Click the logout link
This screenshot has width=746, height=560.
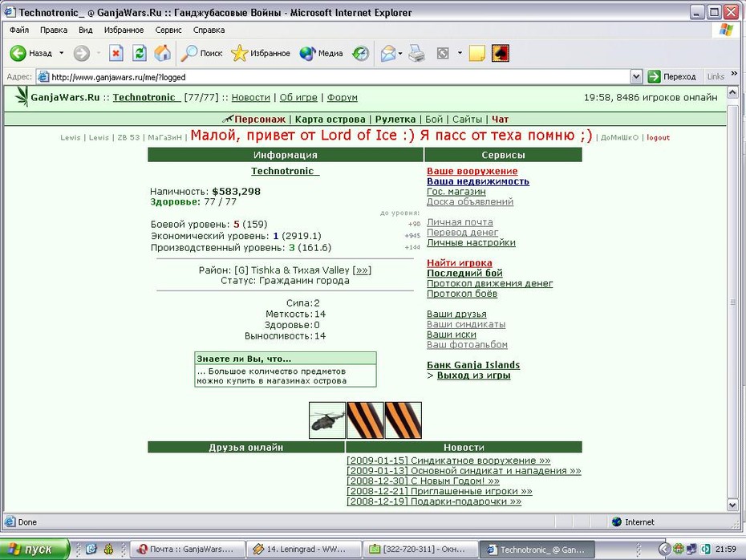point(658,137)
